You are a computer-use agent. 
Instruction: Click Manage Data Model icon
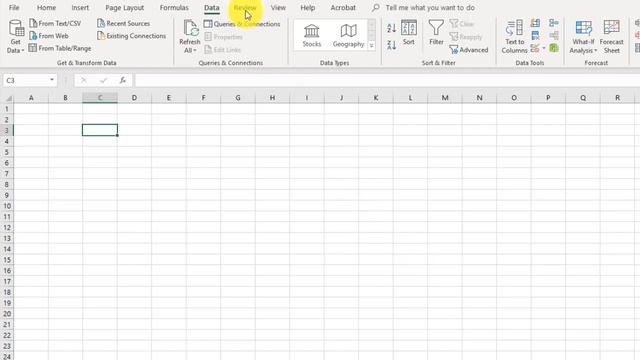[x=554, y=48]
